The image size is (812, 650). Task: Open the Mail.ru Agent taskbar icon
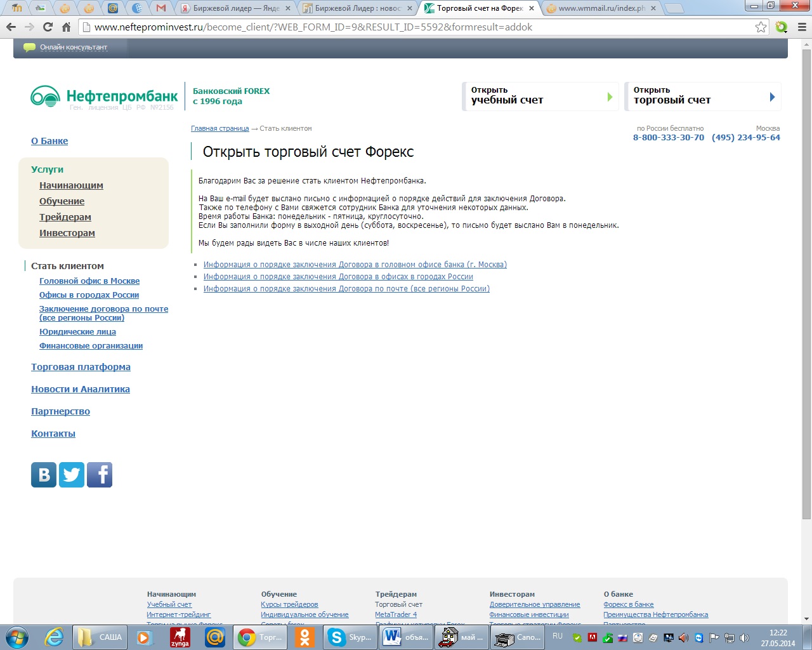tap(215, 637)
